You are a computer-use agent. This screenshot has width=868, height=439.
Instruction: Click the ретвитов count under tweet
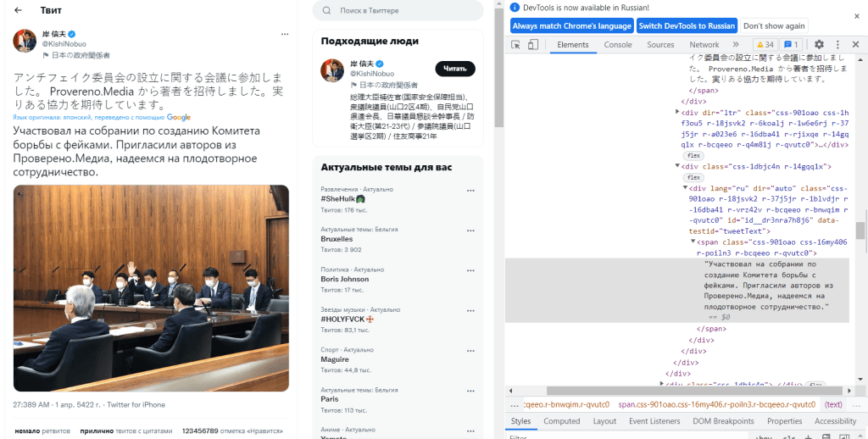[x=42, y=431]
